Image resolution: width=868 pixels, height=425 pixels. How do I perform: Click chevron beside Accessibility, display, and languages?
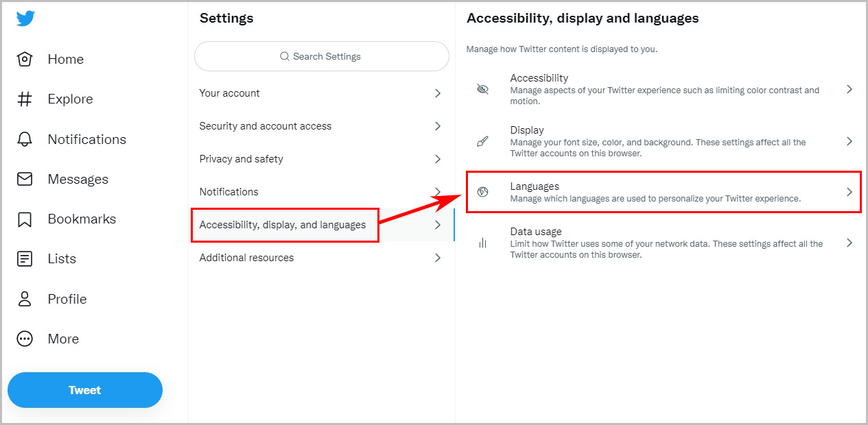pyautogui.click(x=438, y=225)
